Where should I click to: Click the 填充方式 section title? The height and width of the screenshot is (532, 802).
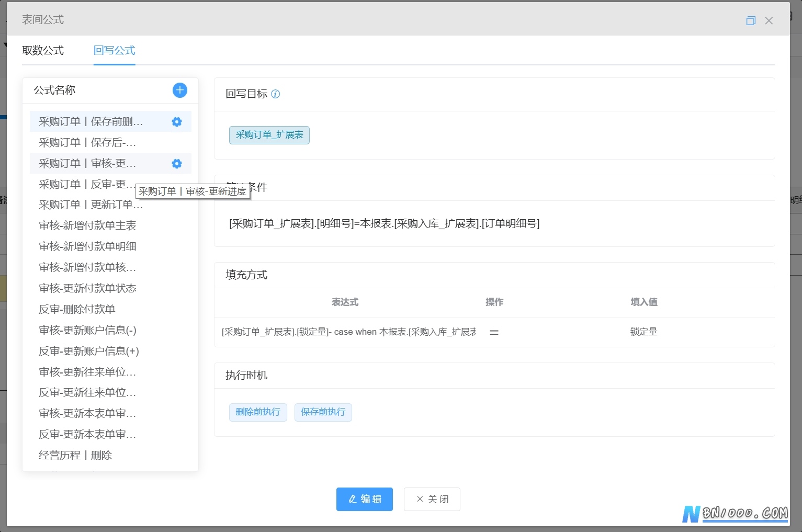point(246,275)
